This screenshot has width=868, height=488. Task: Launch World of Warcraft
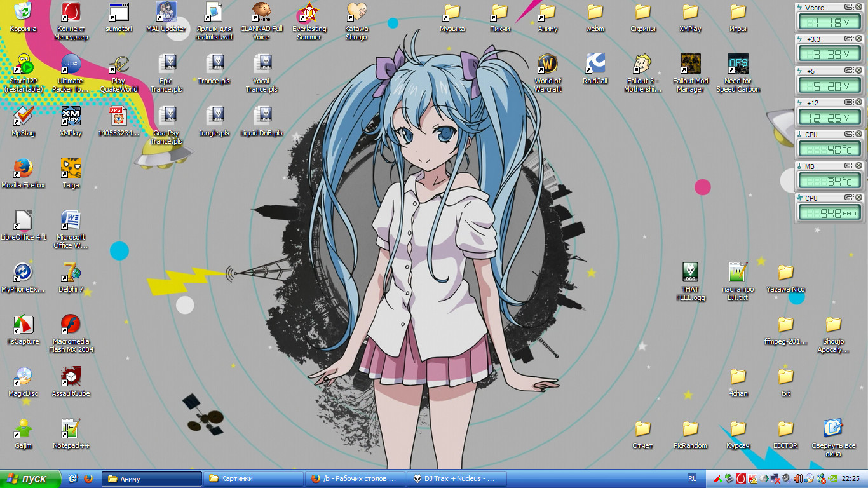click(x=548, y=73)
